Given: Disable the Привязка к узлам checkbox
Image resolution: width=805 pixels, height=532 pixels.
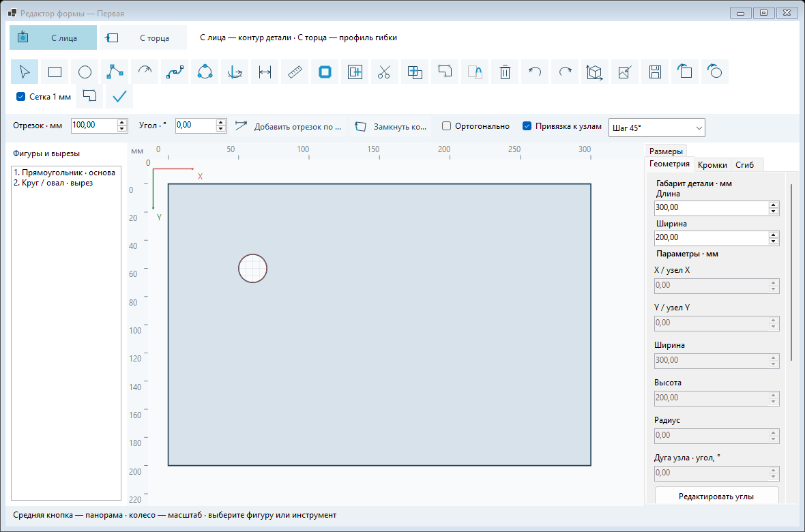Looking at the screenshot, I should 527,126.
